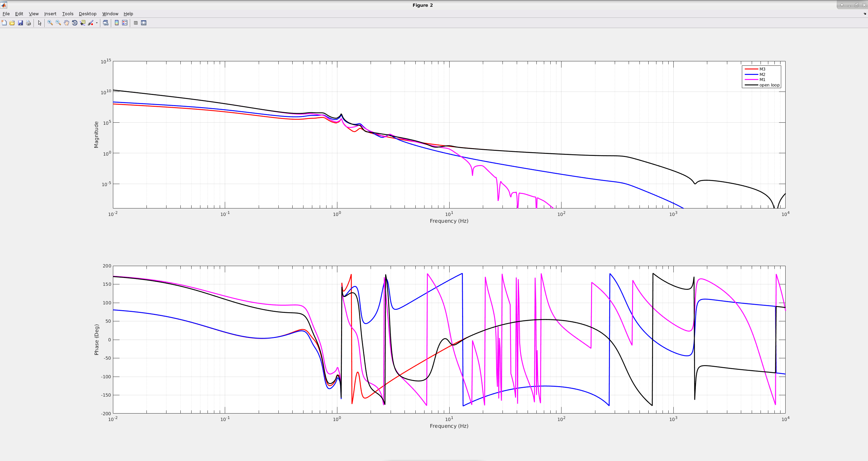Click the Link Plot toolbar icon
This screenshot has width=868, height=461.
click(x=106, y=23)
